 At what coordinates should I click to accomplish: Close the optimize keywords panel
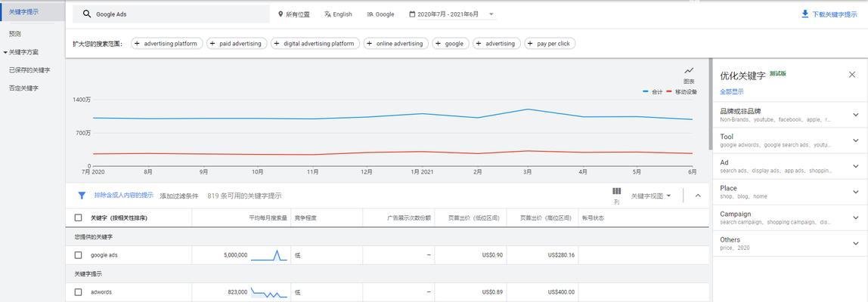[x=852, y=75]
